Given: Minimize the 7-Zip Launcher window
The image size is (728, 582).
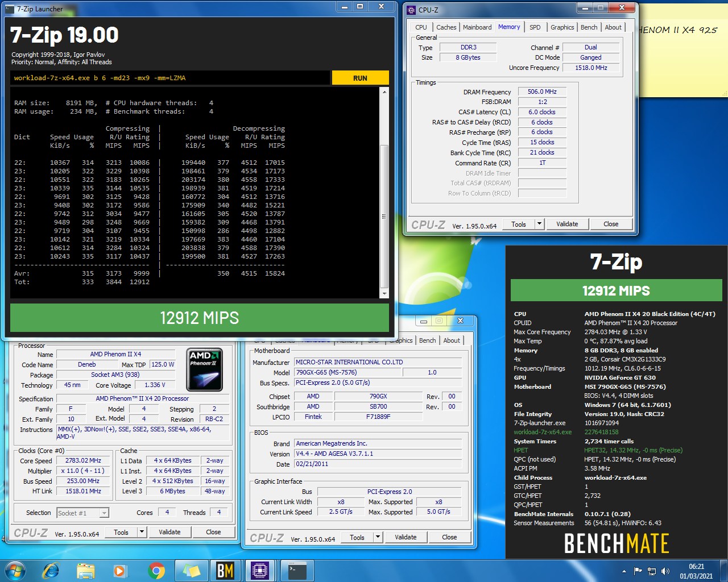Looking at the screenshot, I should [344, 7].
